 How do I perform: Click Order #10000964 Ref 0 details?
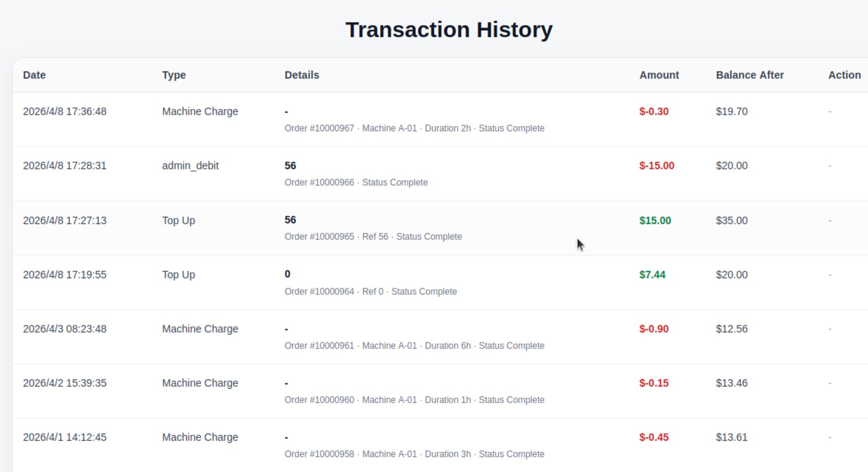tap(370, 291)
